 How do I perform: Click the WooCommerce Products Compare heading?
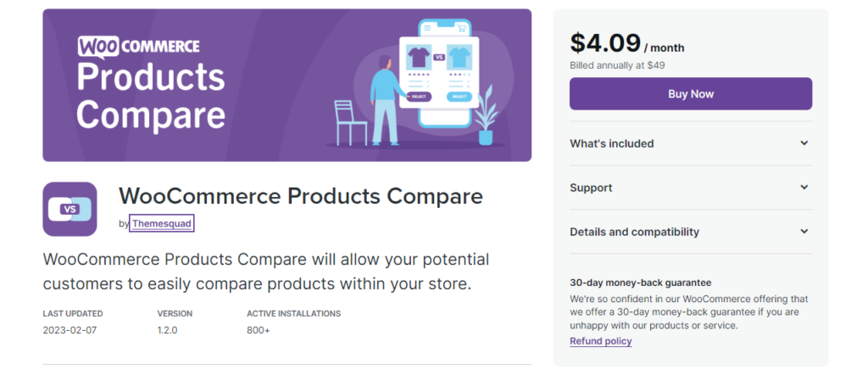click(301, 196)
